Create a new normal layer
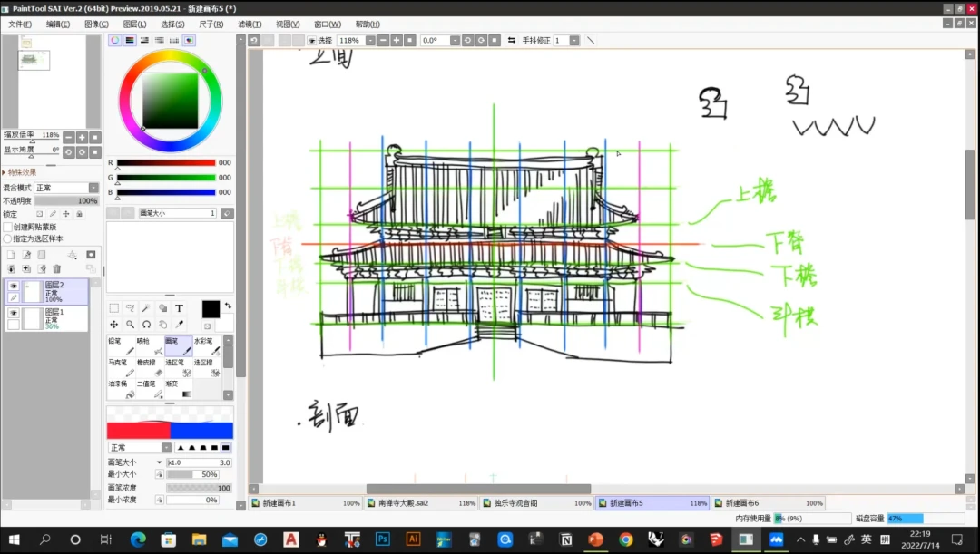Image resolution: width=980 pixels, height=554 pixels. pyautogui.click(x=11, y=255)
